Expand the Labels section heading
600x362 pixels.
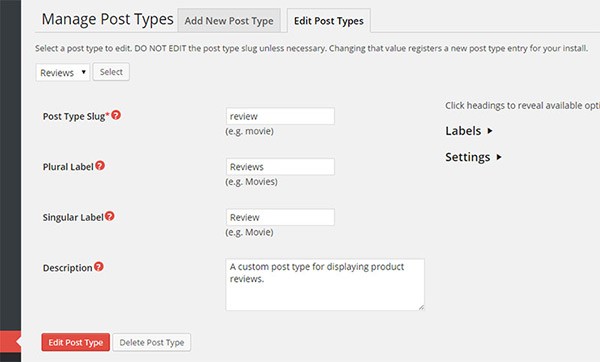469,131
